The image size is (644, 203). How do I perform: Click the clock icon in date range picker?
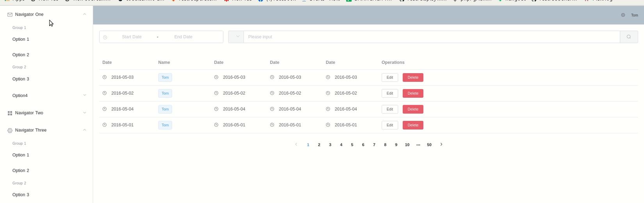point(105,37)
